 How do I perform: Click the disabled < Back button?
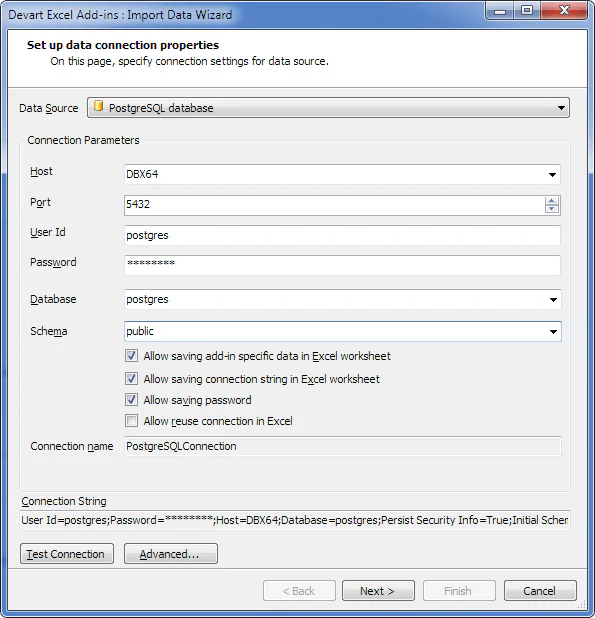[x=299, y=591]
